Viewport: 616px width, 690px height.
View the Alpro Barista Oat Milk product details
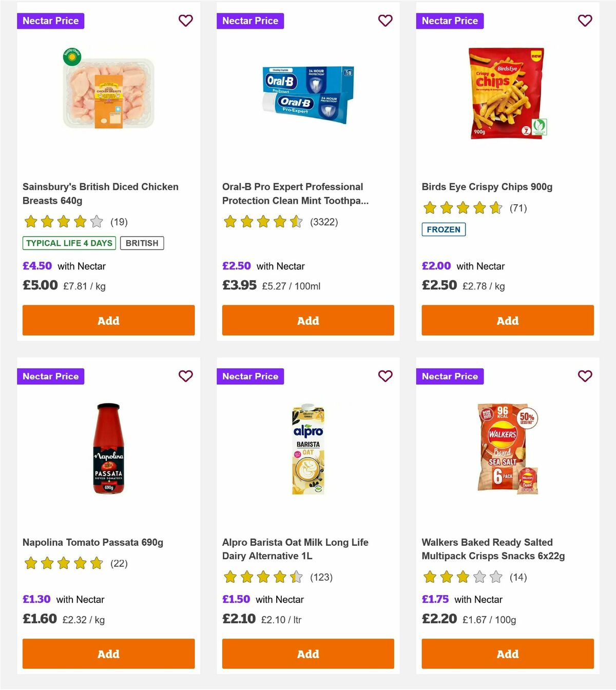295,549
